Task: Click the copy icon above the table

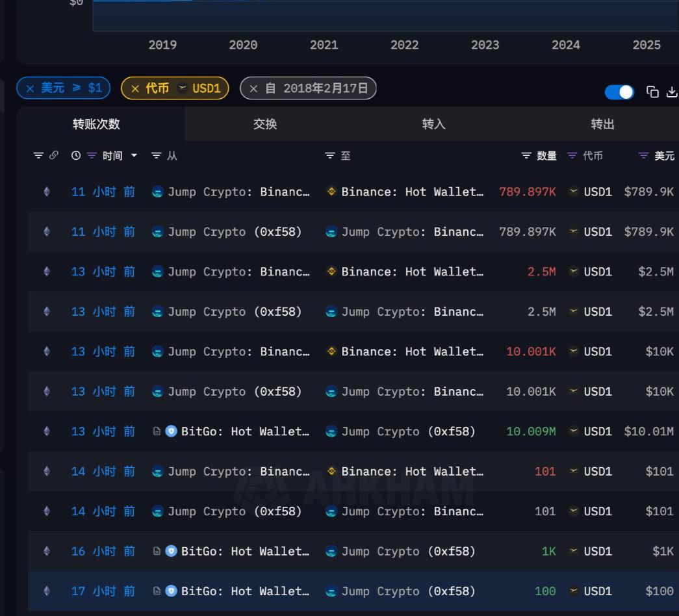Action: (x=652, y=92)
